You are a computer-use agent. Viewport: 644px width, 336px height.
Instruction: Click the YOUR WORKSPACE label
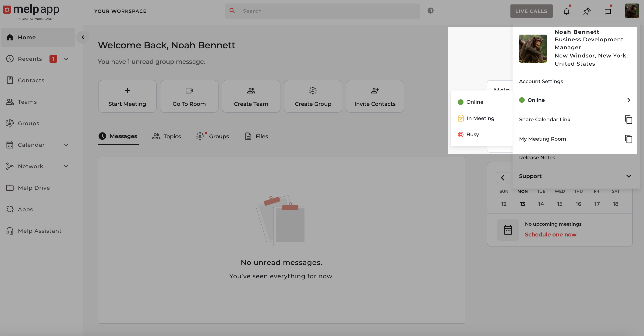120,11
